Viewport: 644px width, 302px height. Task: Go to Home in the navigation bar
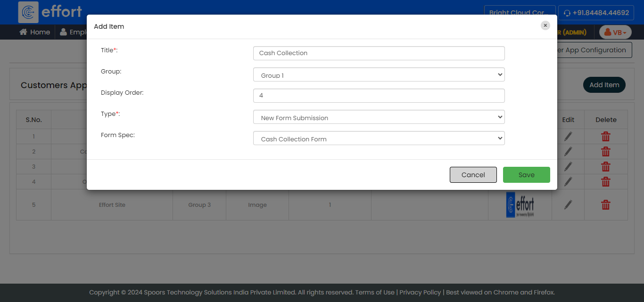click(34, 32)
